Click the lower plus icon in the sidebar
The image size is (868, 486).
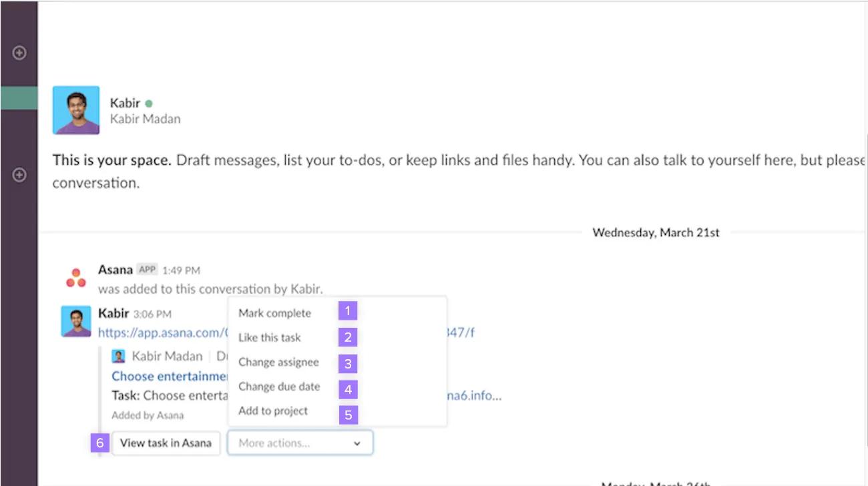(x=19, y=176)
